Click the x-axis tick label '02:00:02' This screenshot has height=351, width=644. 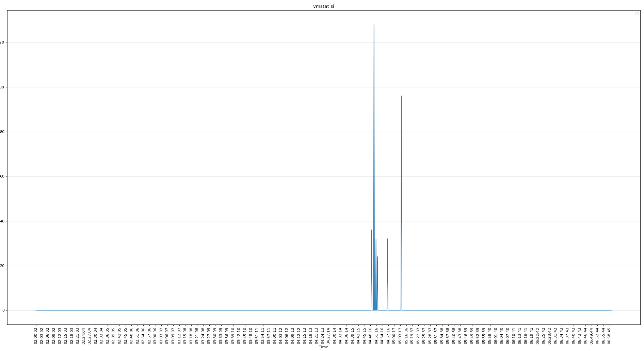[x=36, y=336]
